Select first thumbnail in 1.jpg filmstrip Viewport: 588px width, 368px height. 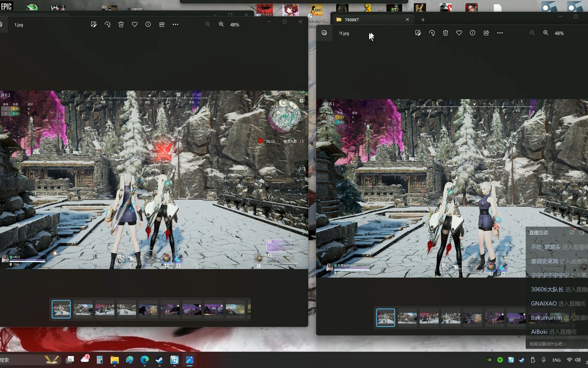click(61, 309)
